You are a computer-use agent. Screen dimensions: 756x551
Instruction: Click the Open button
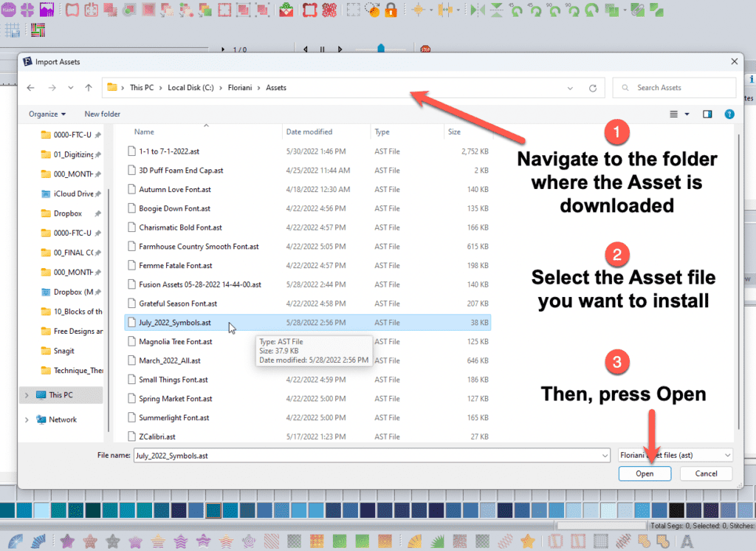[645, 473]
